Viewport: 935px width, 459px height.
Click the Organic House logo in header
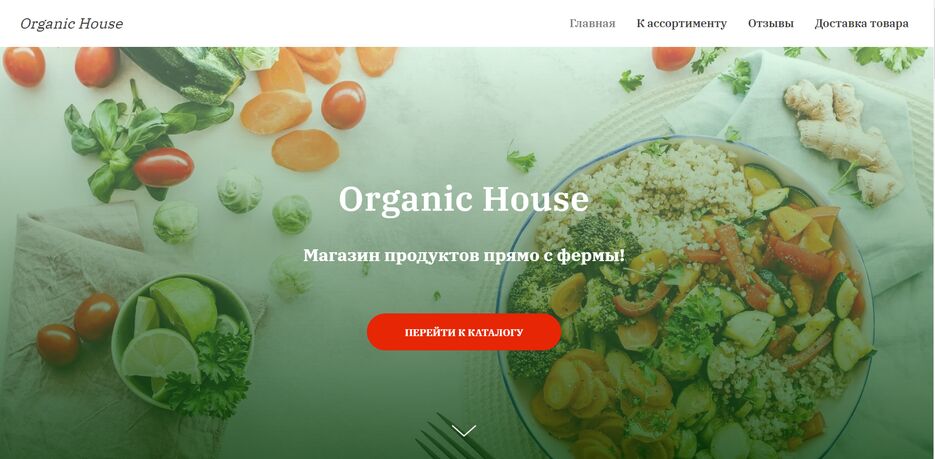72,24
